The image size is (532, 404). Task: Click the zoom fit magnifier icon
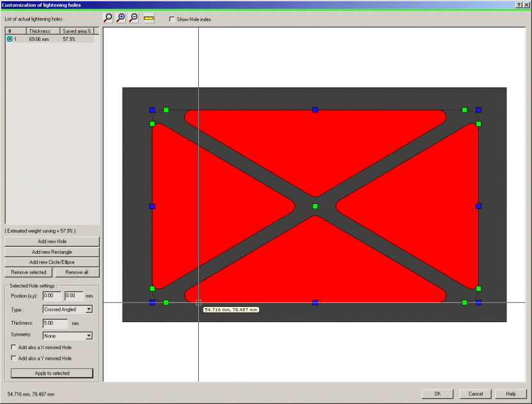pyautogui.click(x=108, y=19)
